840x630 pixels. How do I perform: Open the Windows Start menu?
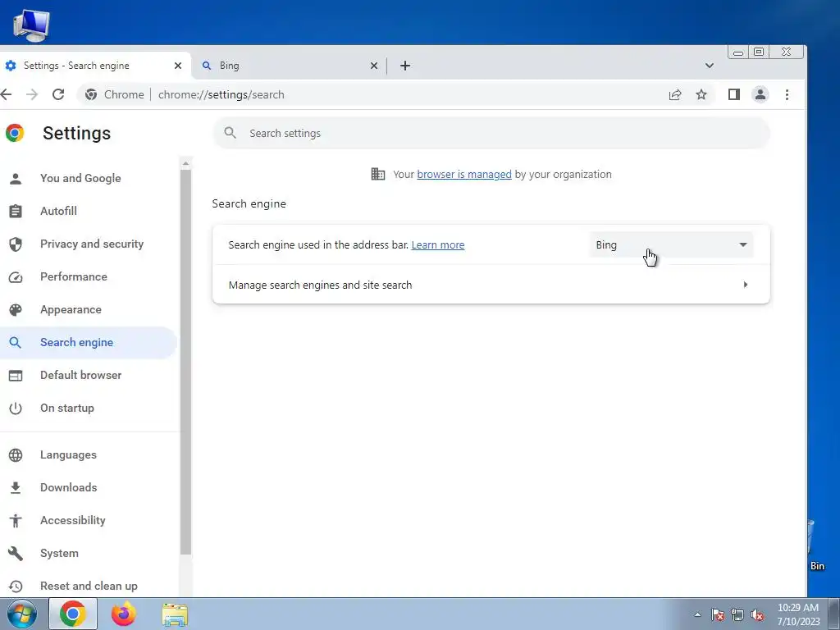coord(22,614)
